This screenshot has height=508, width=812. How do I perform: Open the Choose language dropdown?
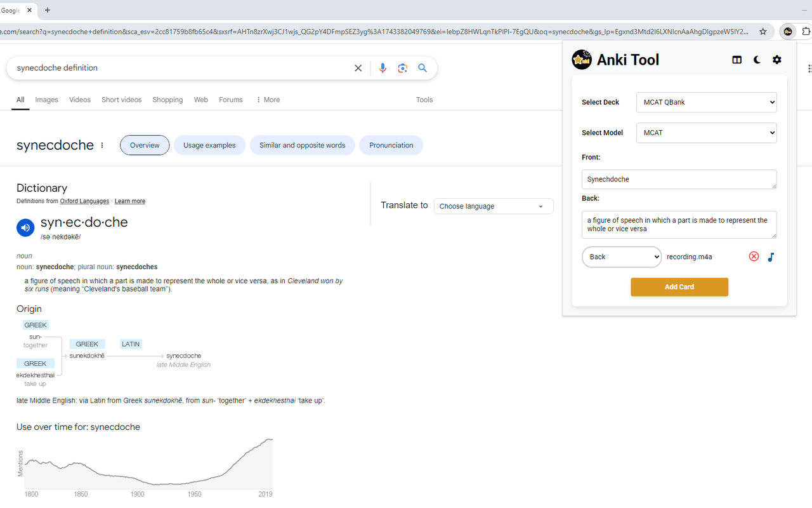(494, 206)
